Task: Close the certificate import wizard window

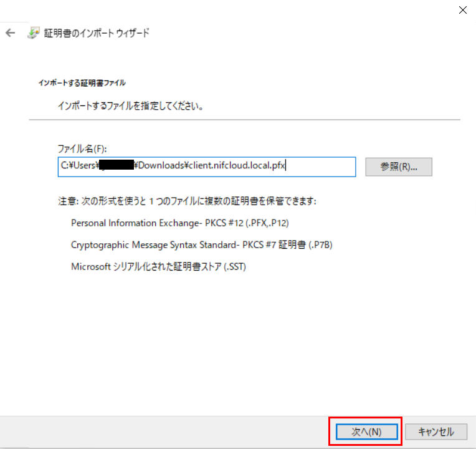Action: 462,9
